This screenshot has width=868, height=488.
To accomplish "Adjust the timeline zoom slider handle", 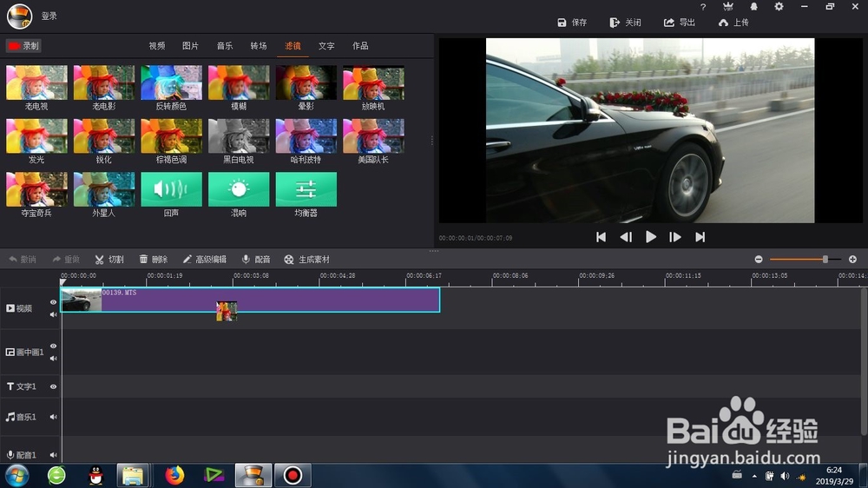I will click(825, 260).
